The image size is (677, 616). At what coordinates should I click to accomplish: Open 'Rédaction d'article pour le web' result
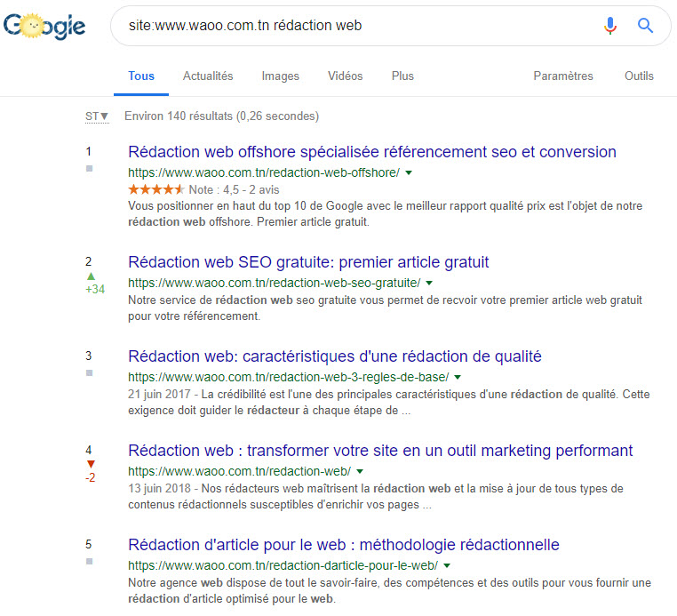coord(344,545)
